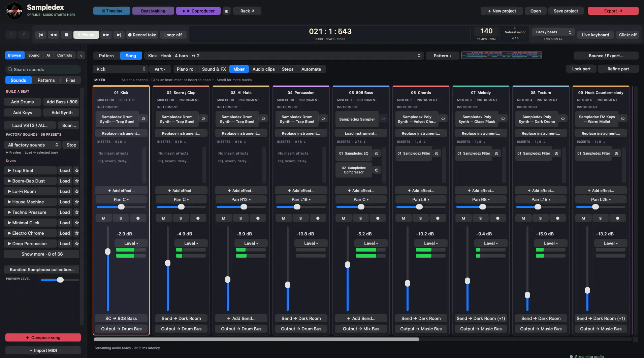The height and width of the screenshot is (358, 644).
Task: Open the Bars / beats display dropdown
Action: point(553,32)
